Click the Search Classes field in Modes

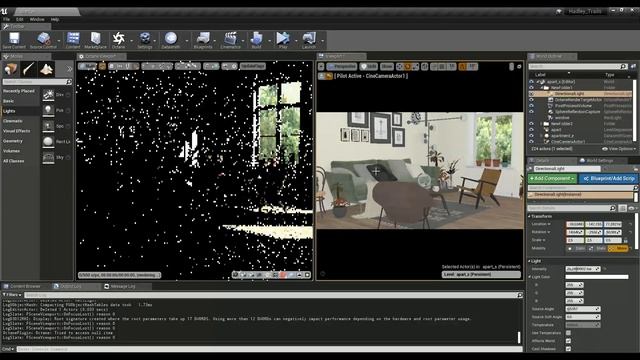click(x=37, y=82)
